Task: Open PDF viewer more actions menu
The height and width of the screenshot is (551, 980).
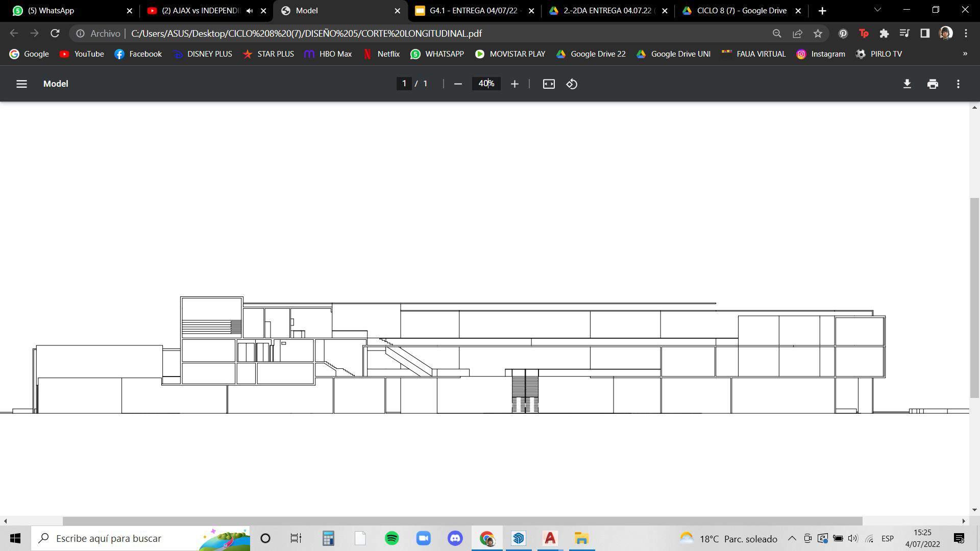Action: coord(958,84)
